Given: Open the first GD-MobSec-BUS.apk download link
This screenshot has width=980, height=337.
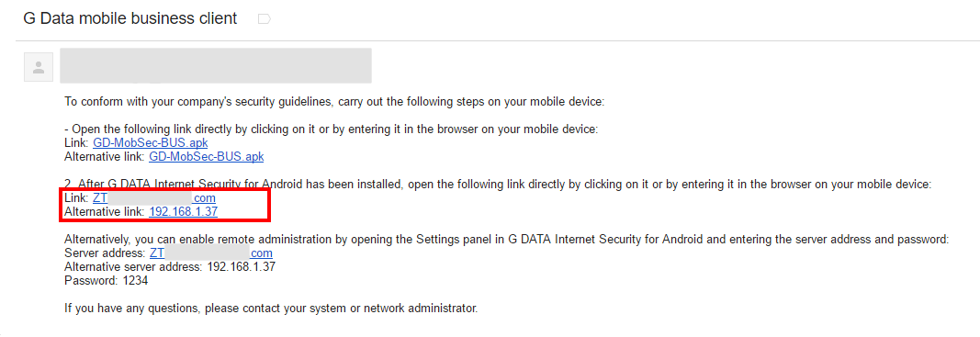Looking at the screenshot, I should tap(151, 143).
